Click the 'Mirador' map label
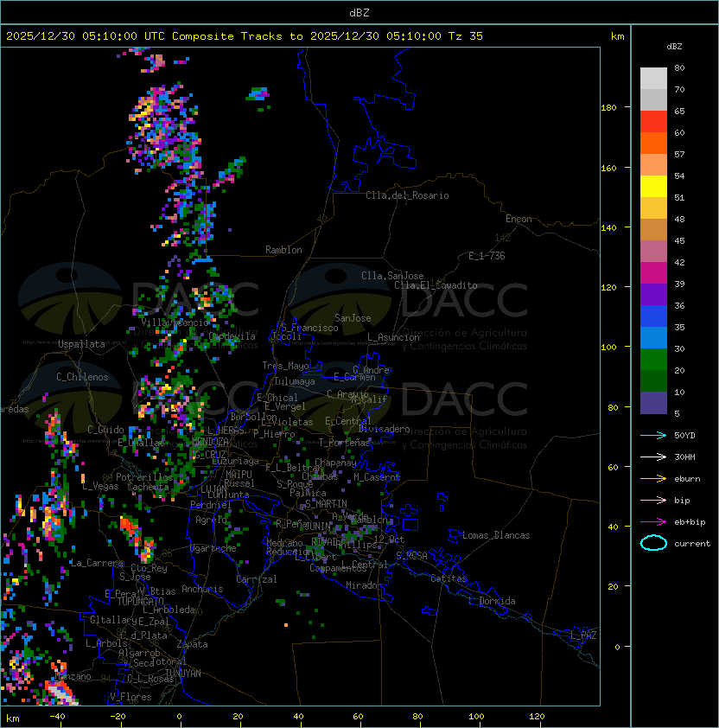Image resolution: width=719 pixels, height=728 pixels. (364, 585)
